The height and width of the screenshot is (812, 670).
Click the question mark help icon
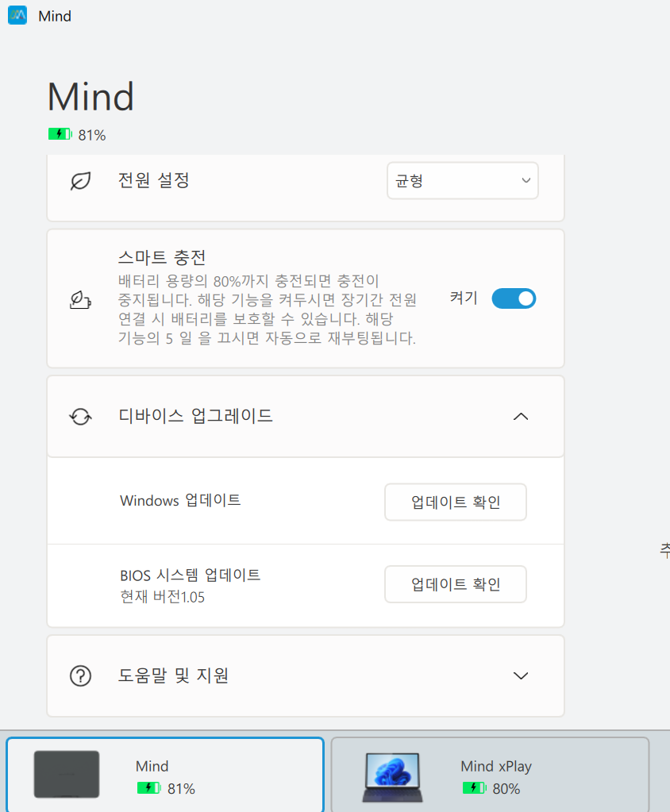(x=80, y=676)
